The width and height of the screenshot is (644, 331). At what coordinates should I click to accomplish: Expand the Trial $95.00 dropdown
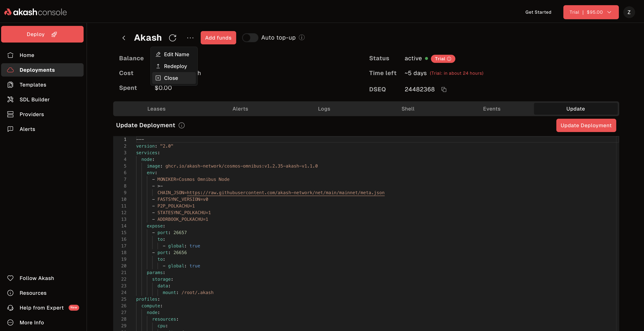(591, 12)
